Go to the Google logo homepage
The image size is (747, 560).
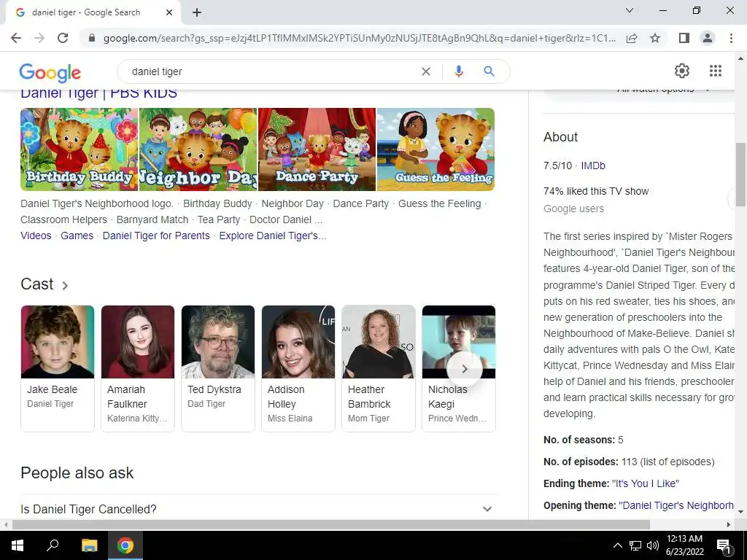coord(50,72)
